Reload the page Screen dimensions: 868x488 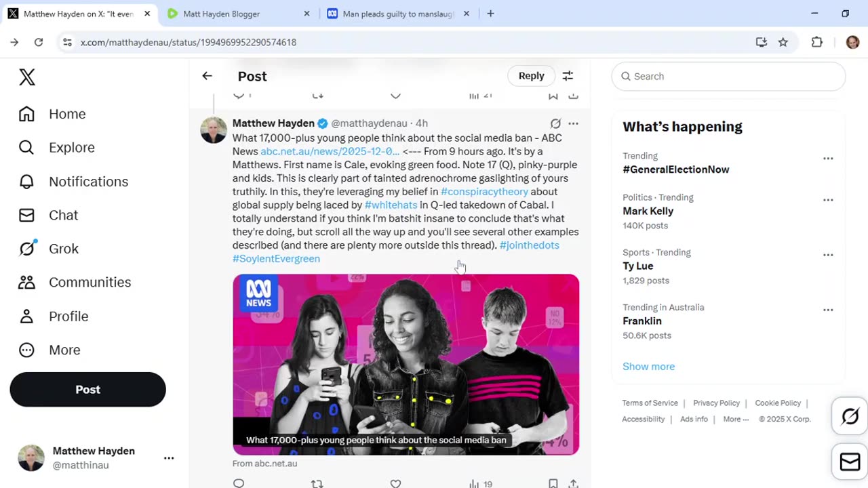pos(39,42)
